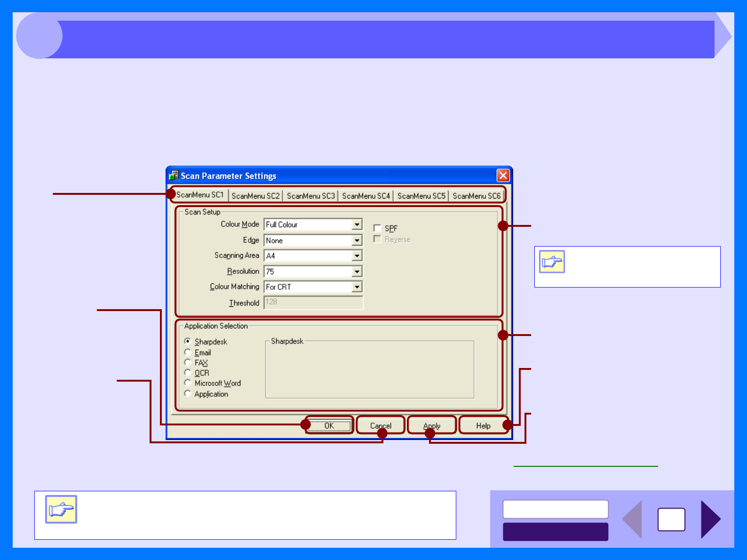Click the Cancel button

click(x=381, y=425)
